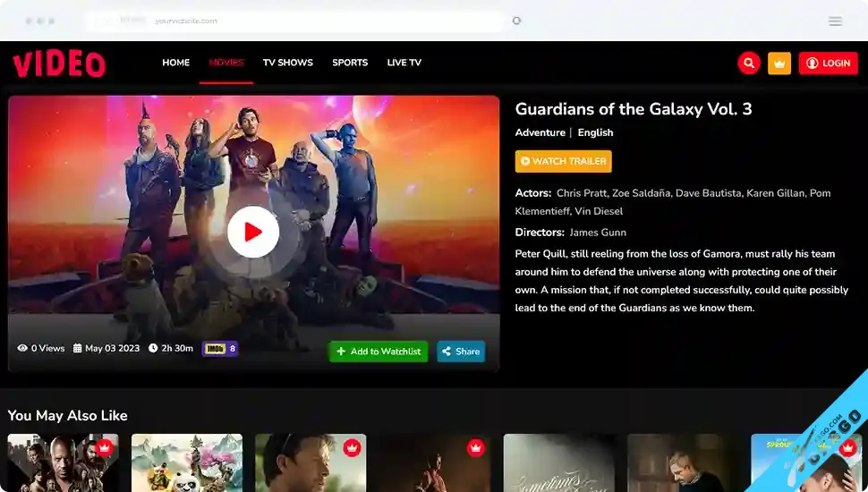Click the eye icon next to 0 Views
Screen dimensions: 868x492
pyautogui.click(x=22, y=348)
